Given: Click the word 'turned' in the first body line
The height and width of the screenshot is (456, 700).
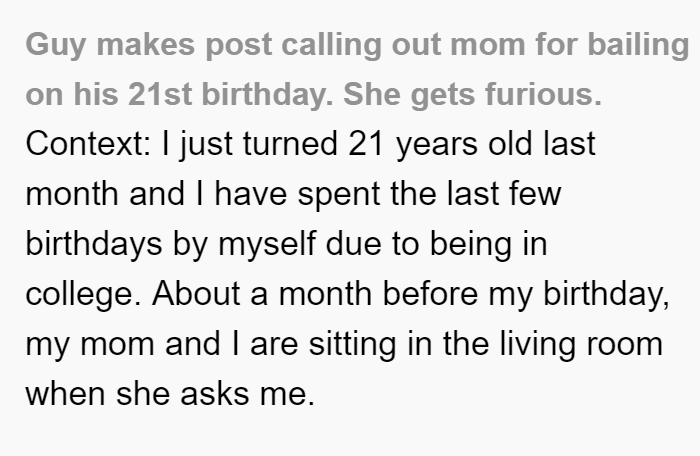Looking at the screenshot, I should (x=290, y=144).
